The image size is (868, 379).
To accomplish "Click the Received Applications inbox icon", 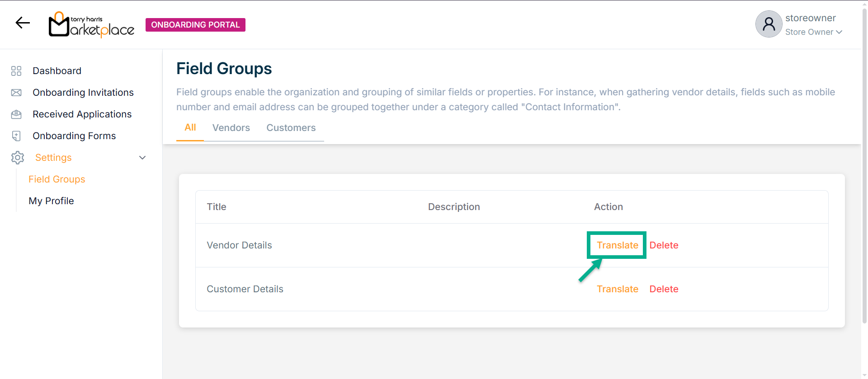I will 16,114.
